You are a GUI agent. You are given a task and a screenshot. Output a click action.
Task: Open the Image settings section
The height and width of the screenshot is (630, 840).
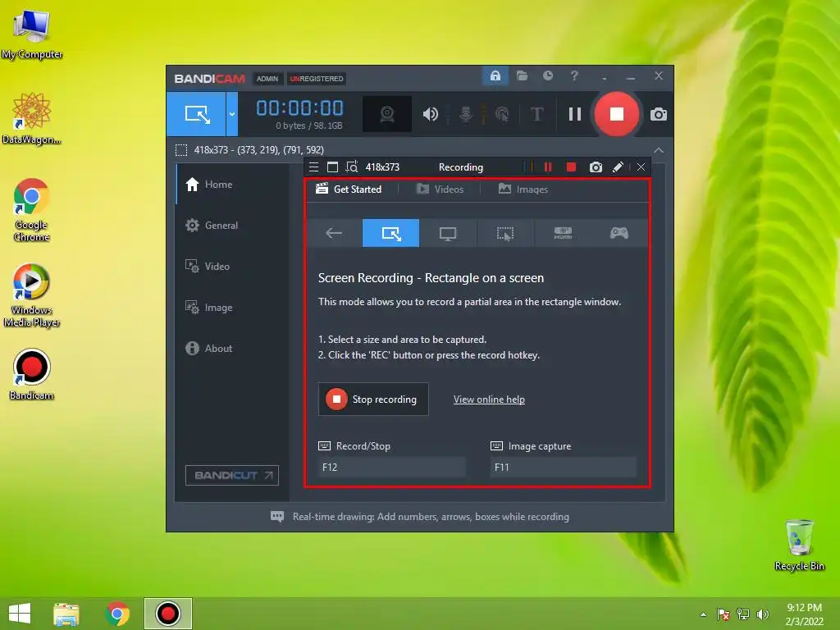[x=232, y=308]
